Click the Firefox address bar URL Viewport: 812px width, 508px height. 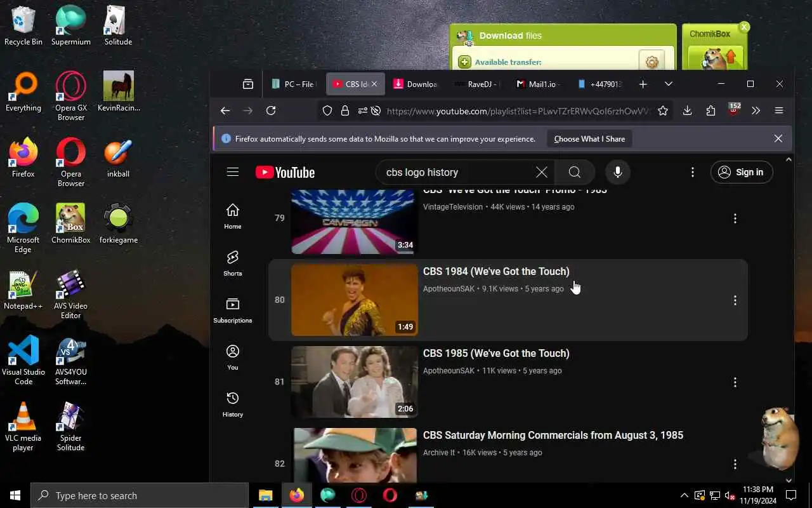[x=518, y=111]
